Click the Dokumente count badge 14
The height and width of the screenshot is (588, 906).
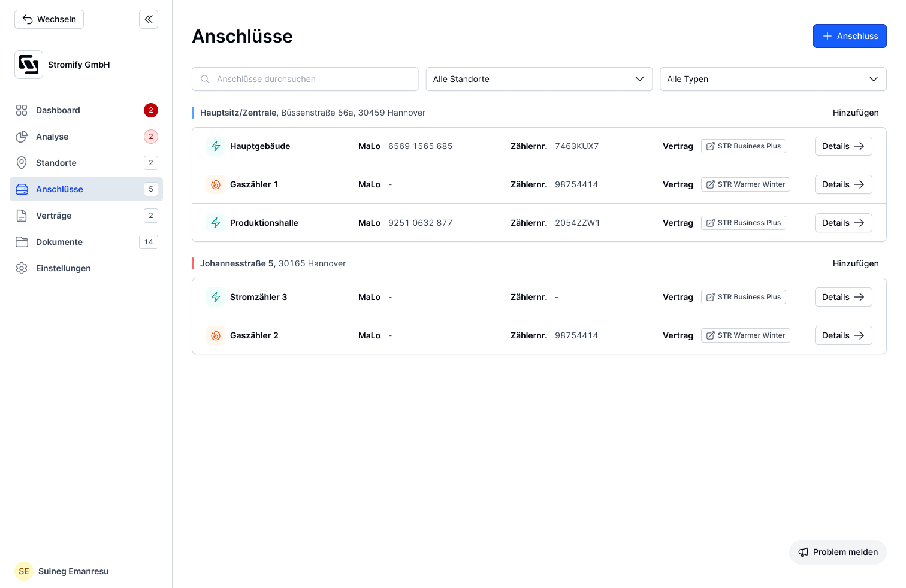click(149, 242)
